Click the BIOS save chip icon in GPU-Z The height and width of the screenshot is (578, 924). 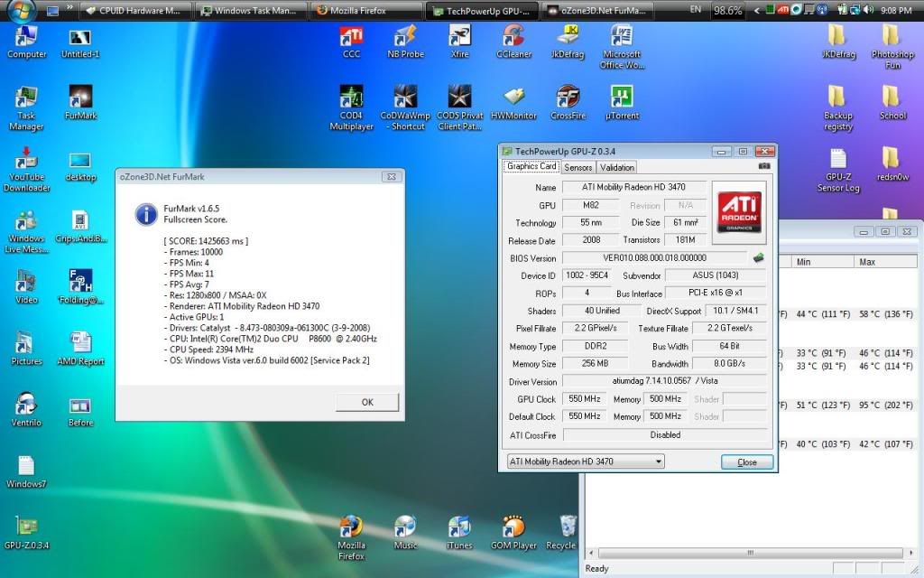tap(758, 257)
